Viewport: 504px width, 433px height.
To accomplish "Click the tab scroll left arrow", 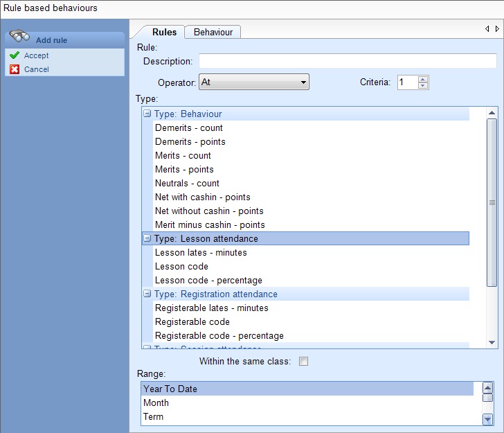I will click(x=487, y=29).
